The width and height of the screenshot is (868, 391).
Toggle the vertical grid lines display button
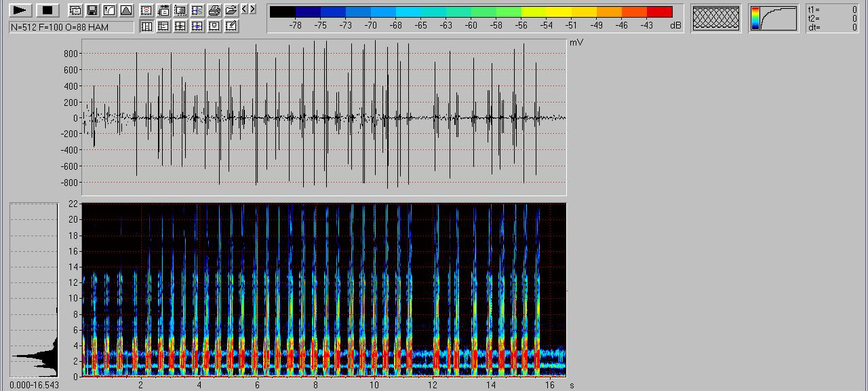[x=146, y=26]
